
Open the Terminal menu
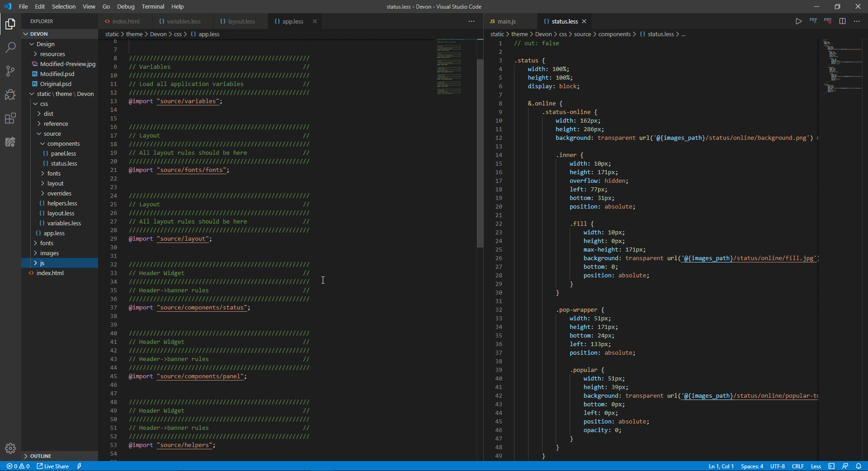click(x=153, y=6)
